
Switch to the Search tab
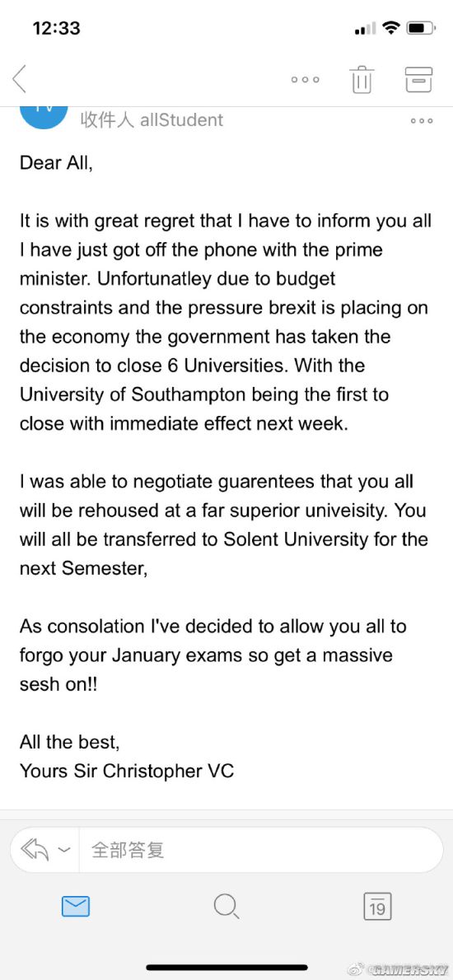coord(226,906)
